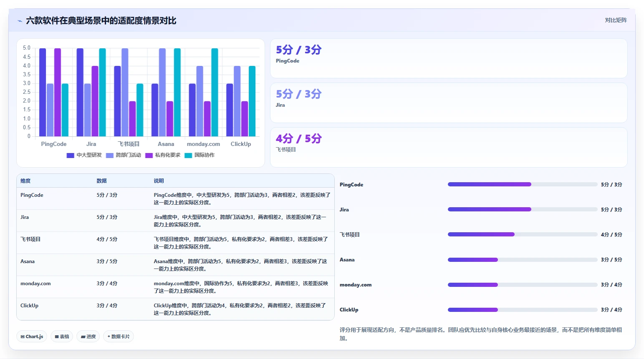
Task: Click the Chart.js tag icon
Action: 23,337
